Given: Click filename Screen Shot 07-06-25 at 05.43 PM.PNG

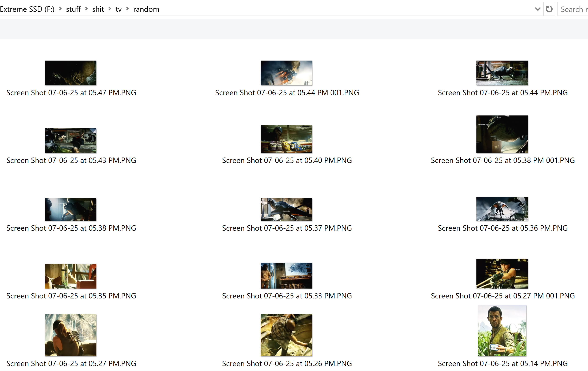Looking at the screenshot, I should point(71,160).
